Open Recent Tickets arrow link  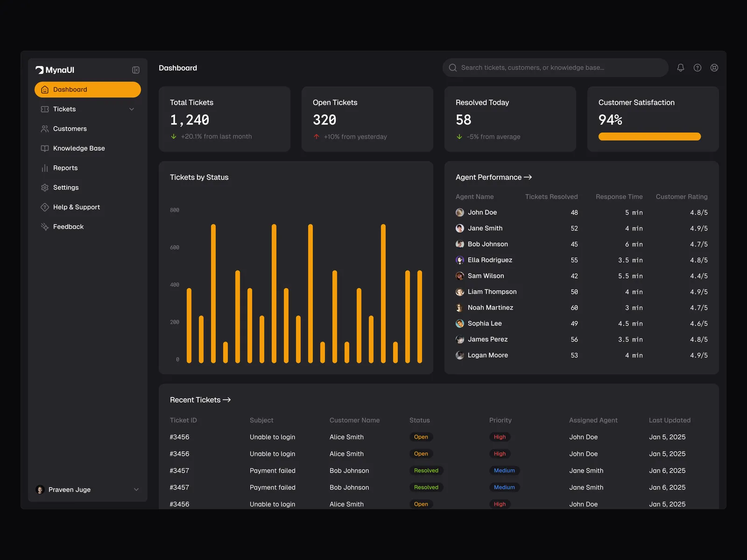tap(227, 400)
